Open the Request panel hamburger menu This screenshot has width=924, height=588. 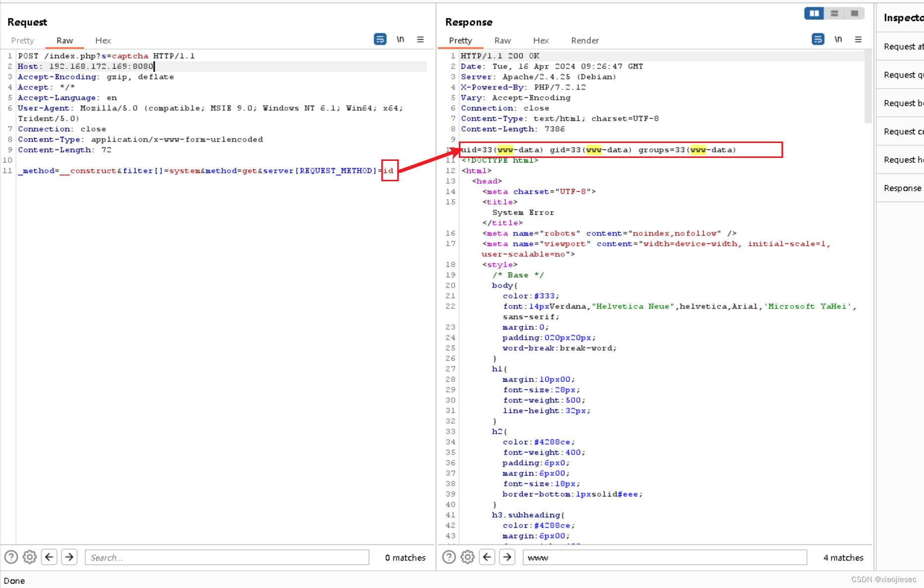(421, 39)
